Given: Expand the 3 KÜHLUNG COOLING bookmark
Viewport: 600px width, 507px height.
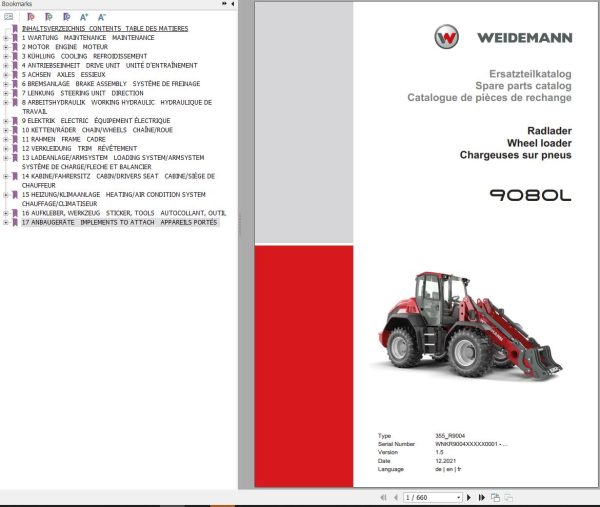Looking at the screenshot, I should [6, 56].
